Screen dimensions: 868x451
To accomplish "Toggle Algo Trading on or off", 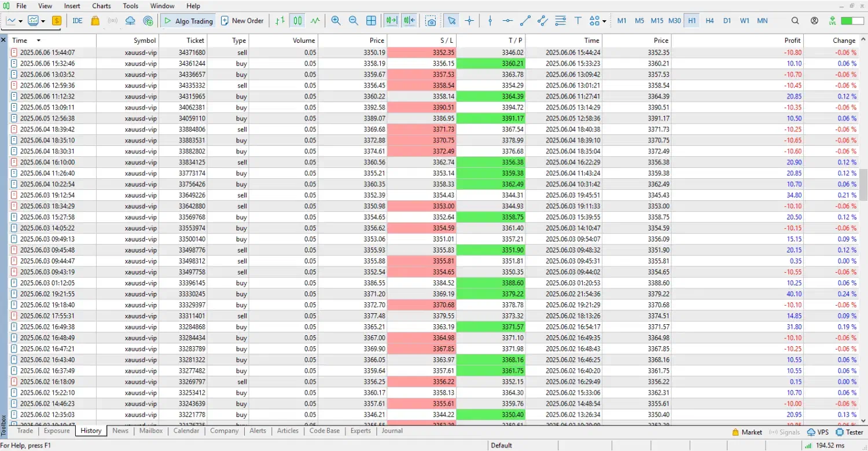I will point(187,21).
